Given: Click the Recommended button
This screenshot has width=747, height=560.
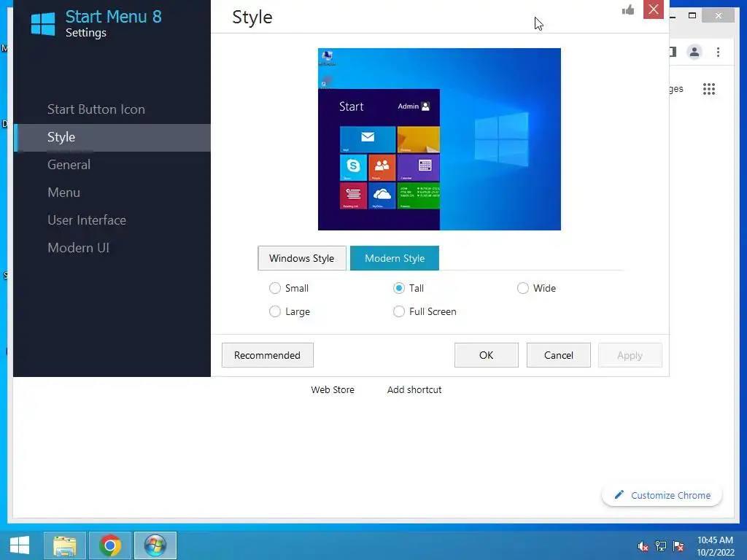Looking at the screenshot, I should pyautogui.click(x=267, y=355).
